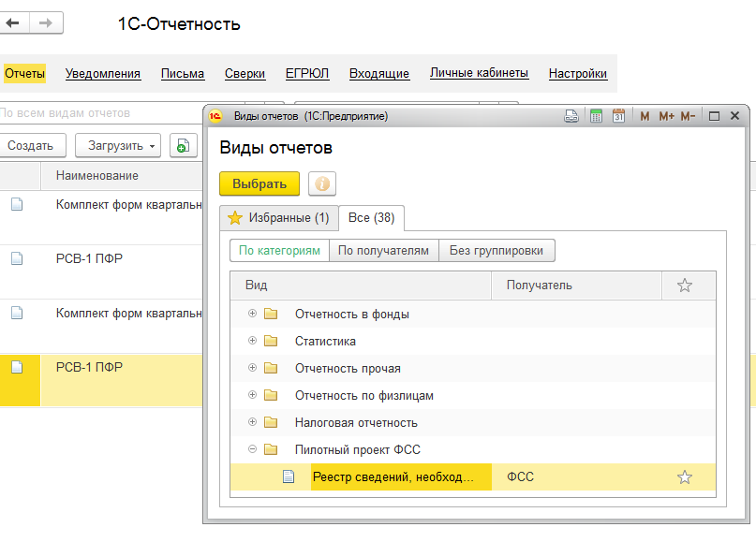The image size is (756, 542).
Task: Open the Личные кабинеты section
Action: click(x=480, y=73)
